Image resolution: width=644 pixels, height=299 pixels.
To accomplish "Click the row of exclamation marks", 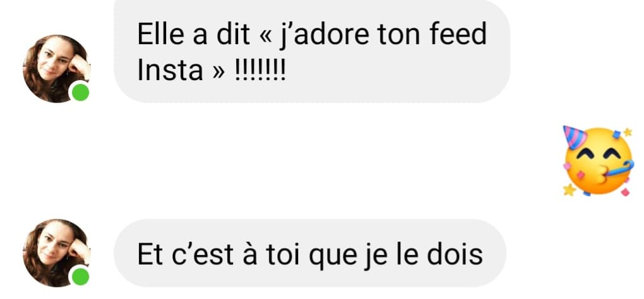I will coord(259,71).
